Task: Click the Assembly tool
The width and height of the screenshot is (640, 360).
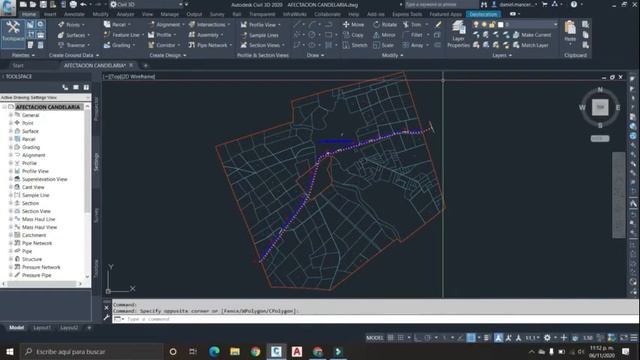Action: 206,35
